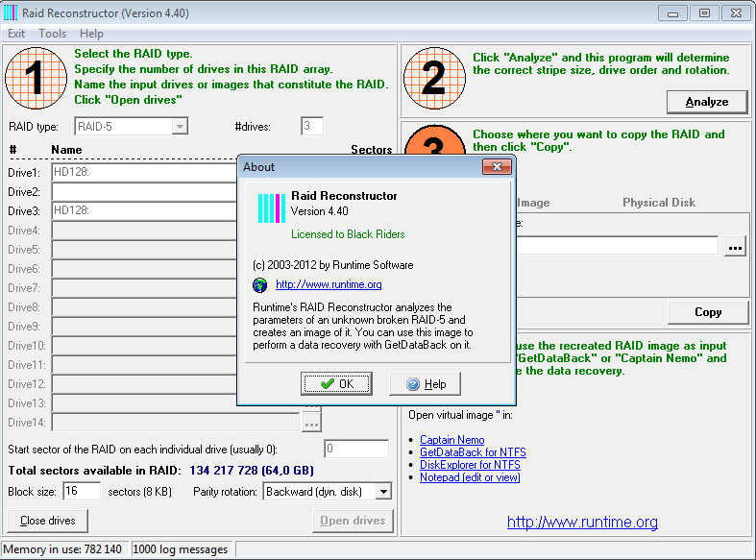Click the step 1 circle icon
The image size is (756, 560).
click(x=37, y=78)
